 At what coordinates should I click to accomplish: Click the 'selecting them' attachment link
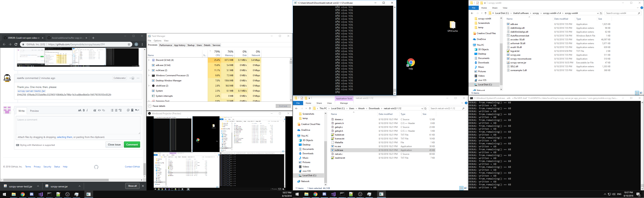(x=65, y=137)
